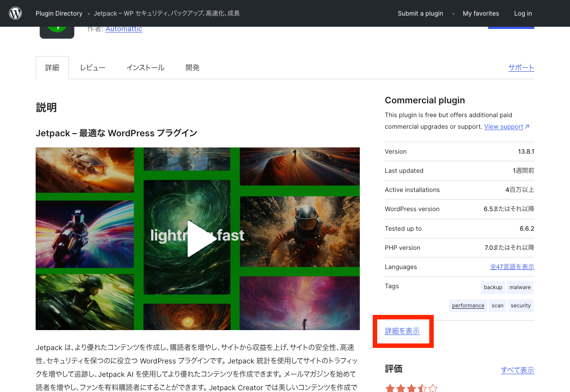This screenshot has width=570, height=392.
Task: Click PHP version value 7.0またはそれ以降
Action: pyautogui.click(x=509, y=248)
